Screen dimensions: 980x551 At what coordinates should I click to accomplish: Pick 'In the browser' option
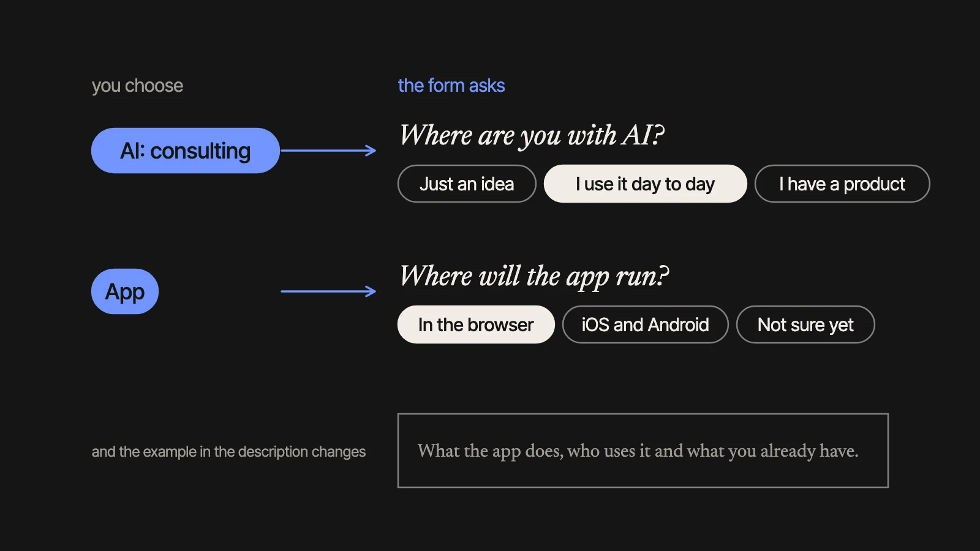476,324
